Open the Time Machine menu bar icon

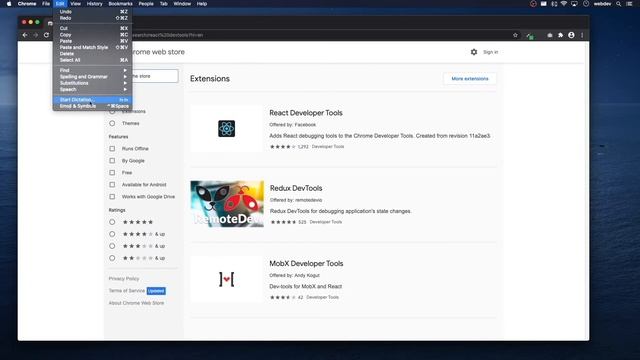tap(586, 4)
